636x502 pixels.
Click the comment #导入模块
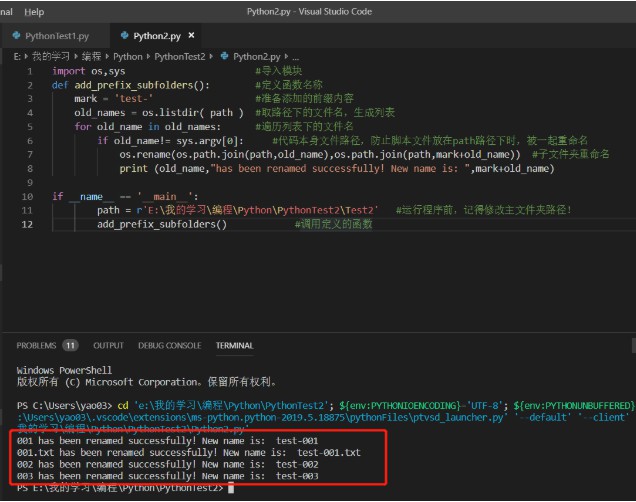coord(279,71)
